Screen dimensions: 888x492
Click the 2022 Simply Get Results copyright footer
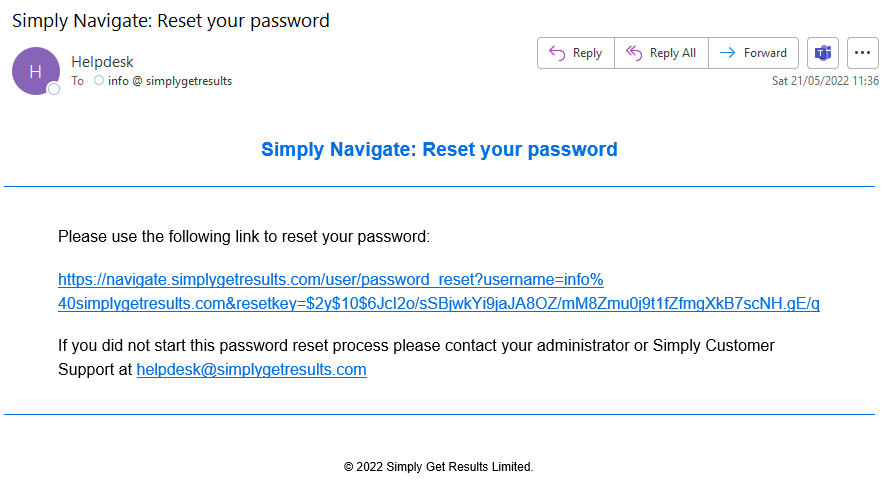pos(439,467)
